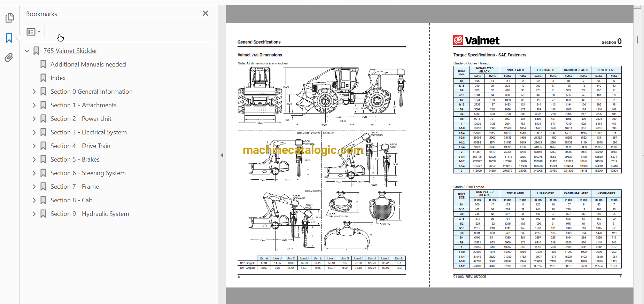Click the Valmet 765 Dimensions heading

pos(260,55)
